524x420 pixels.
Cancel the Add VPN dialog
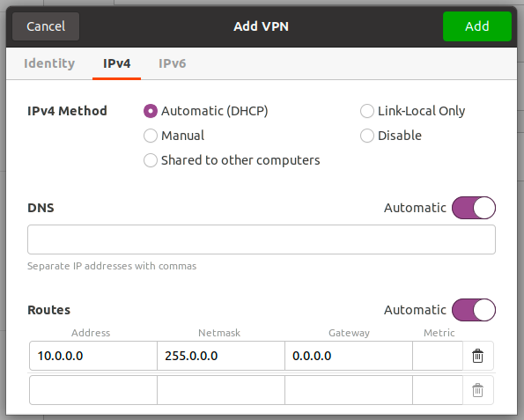[x=46, y=26]
